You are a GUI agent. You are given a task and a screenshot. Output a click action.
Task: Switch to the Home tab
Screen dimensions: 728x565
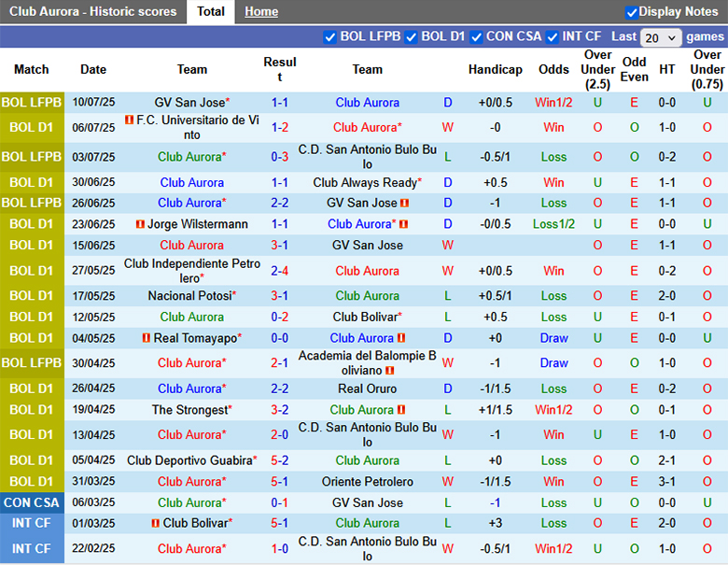tap(261, 11)
